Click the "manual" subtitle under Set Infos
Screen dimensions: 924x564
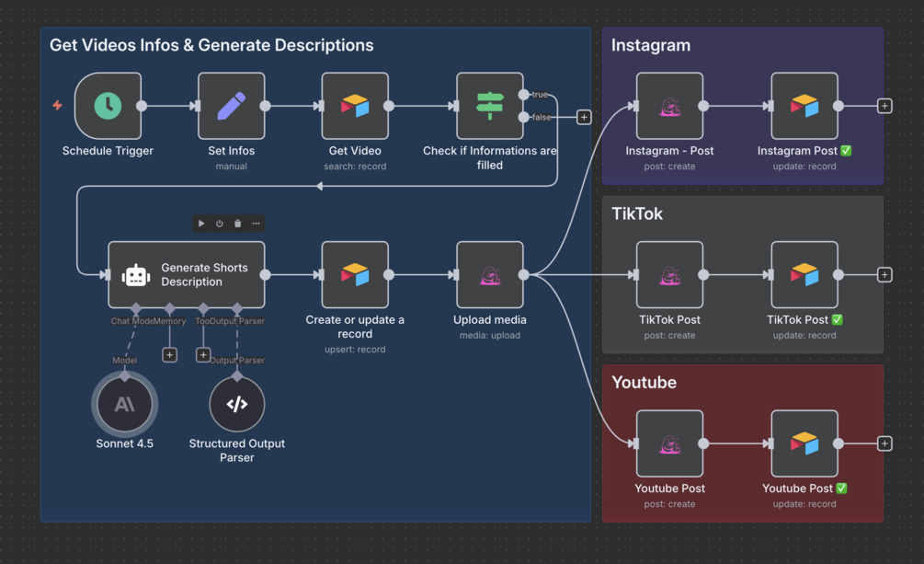pyautogui.click(x=231, y=167)
